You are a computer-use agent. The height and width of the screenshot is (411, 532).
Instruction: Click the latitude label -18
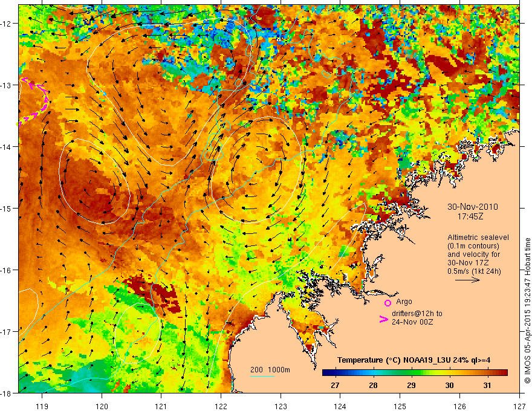coord(7,393)
